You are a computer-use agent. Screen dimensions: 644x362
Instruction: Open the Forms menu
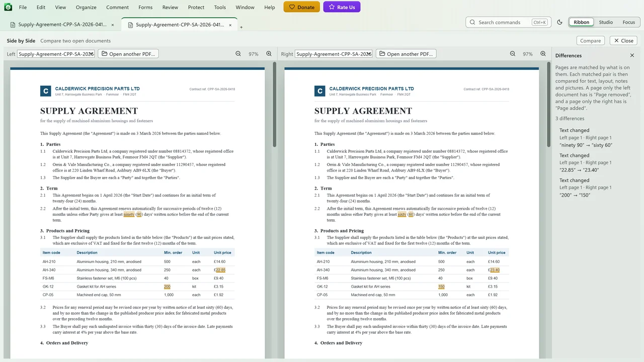coord(145,8)
